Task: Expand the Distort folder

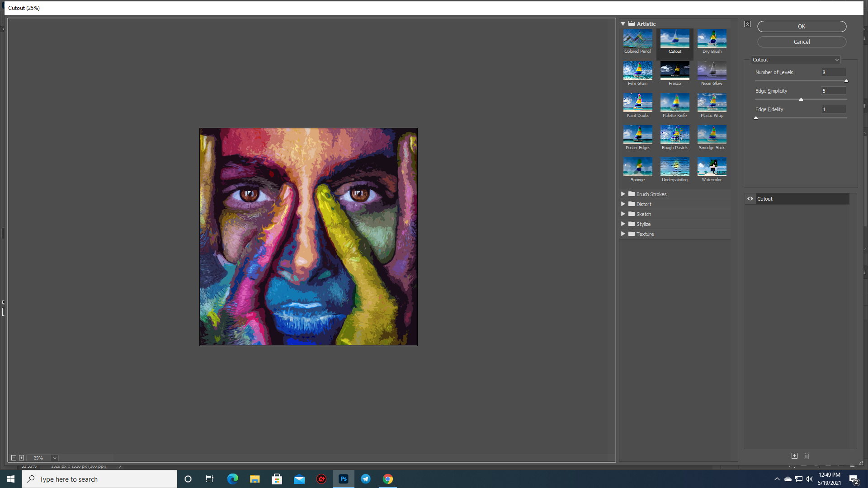Action: tap(623, 204)
